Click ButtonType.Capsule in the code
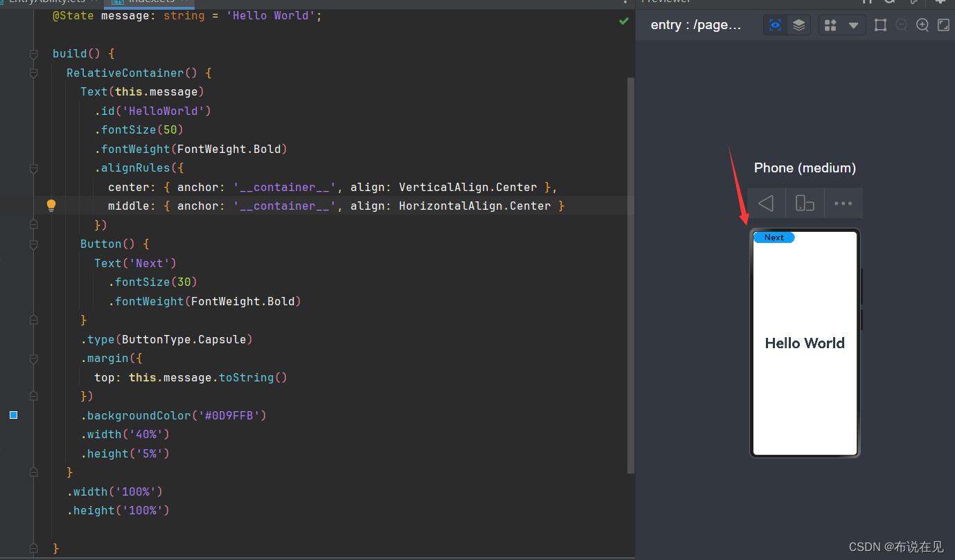This screenshot has height=560, width=955. (x=184, y=339)
